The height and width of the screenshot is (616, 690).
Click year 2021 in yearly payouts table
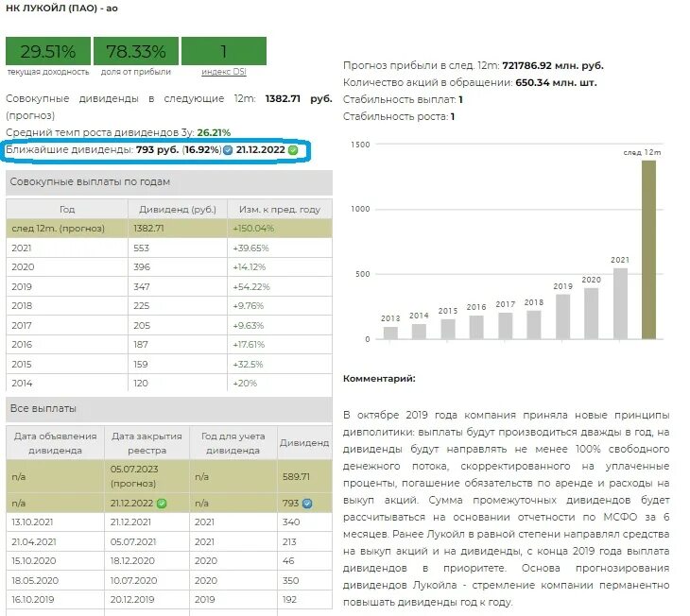point(22,248)
